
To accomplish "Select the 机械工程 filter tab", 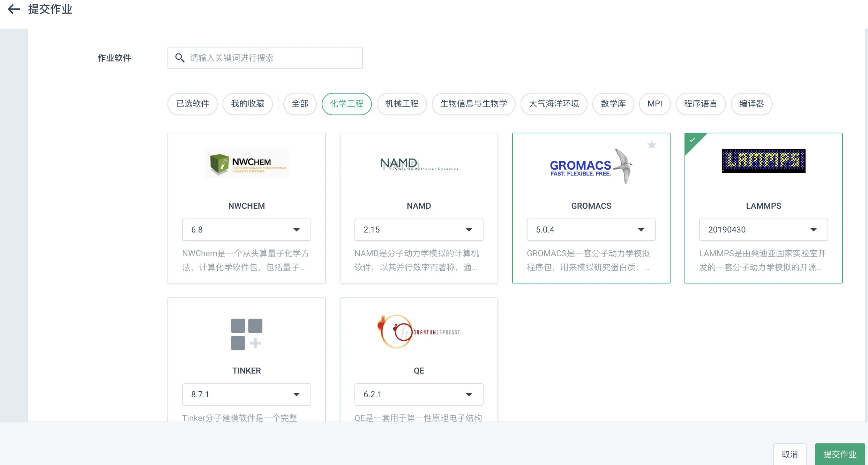I will click(x=402, y=104).
